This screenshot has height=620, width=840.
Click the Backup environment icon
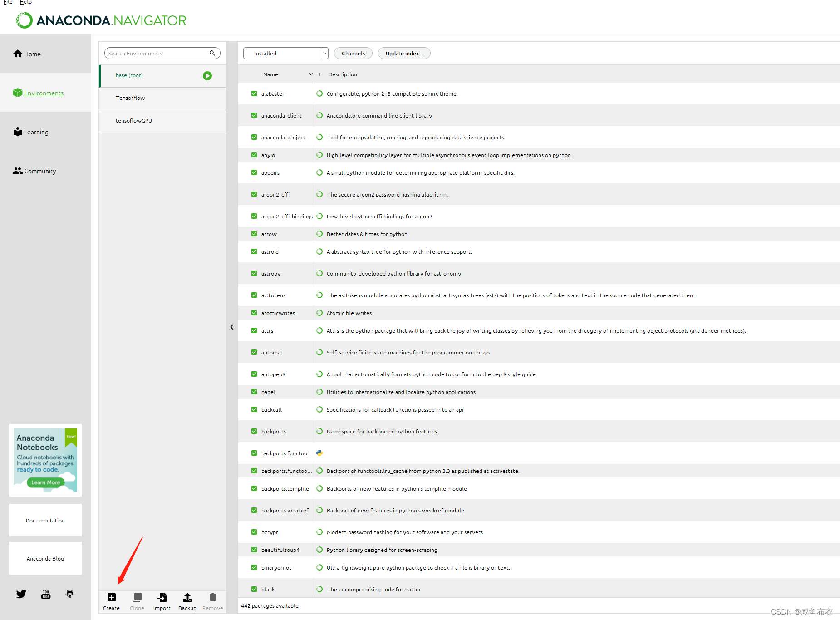tap(187, 597)
